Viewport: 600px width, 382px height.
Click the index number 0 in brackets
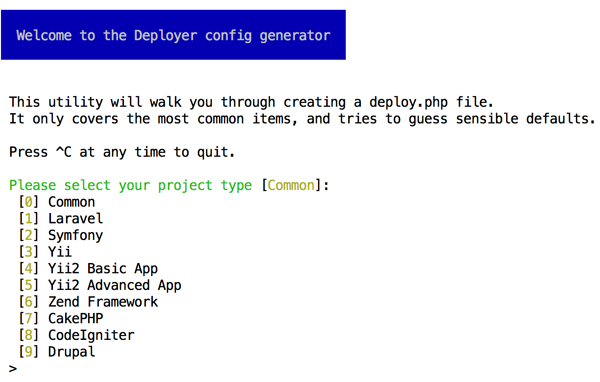[29, 202]
